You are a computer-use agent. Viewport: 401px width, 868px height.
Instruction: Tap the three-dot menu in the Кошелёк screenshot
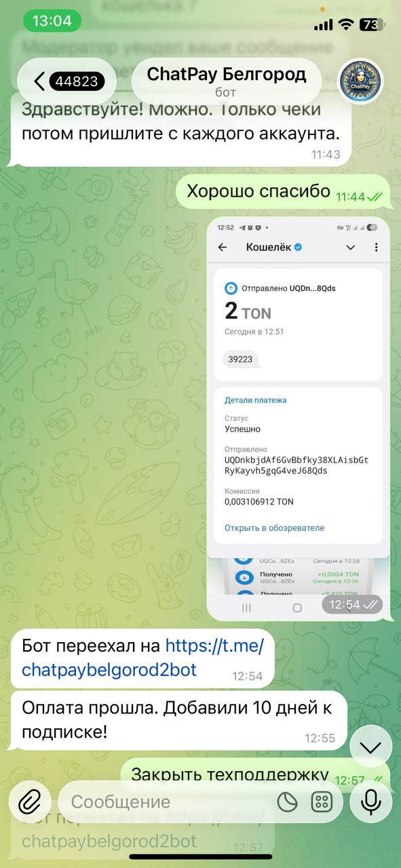pos(376,248)
